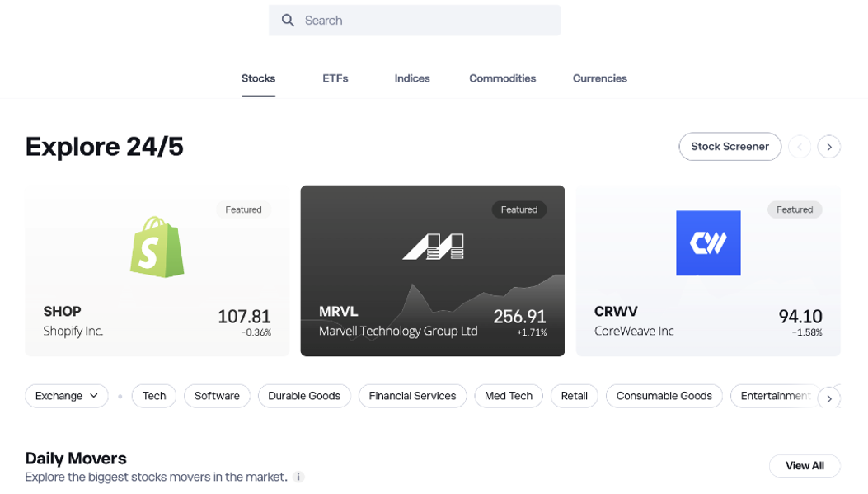The width and height of the screenshot is (868, 494).
Task: Click the magnifying glass search icon
Action: coord(288,21)
